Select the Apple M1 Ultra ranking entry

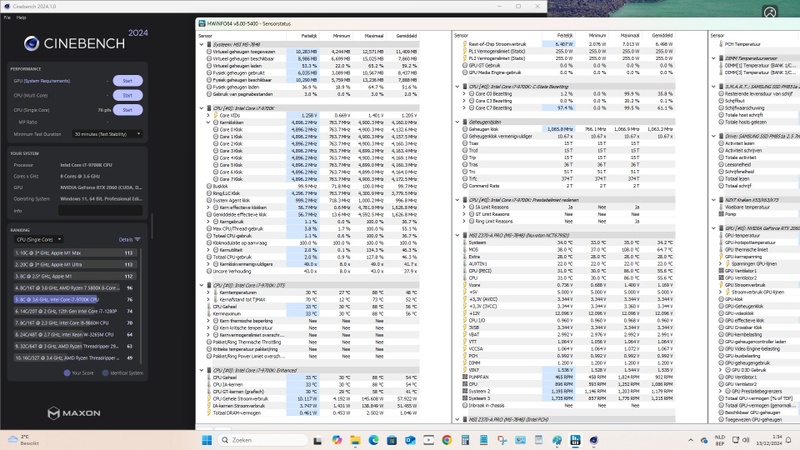tap(75, 265)
